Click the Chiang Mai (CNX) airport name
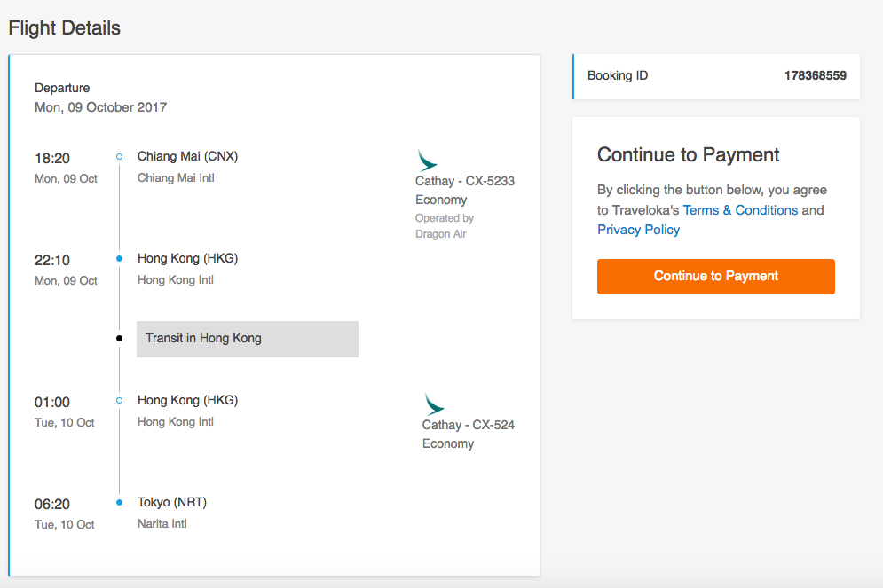 [x=187, y=156]
